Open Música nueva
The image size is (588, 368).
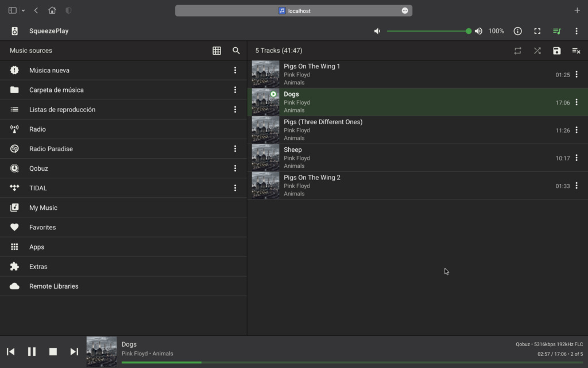[123, 70]
